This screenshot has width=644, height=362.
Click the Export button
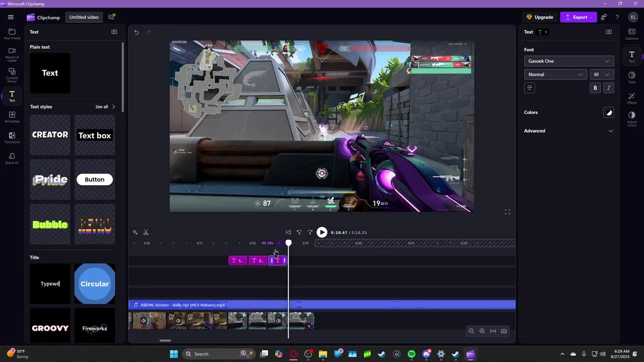tap(578, 17)
